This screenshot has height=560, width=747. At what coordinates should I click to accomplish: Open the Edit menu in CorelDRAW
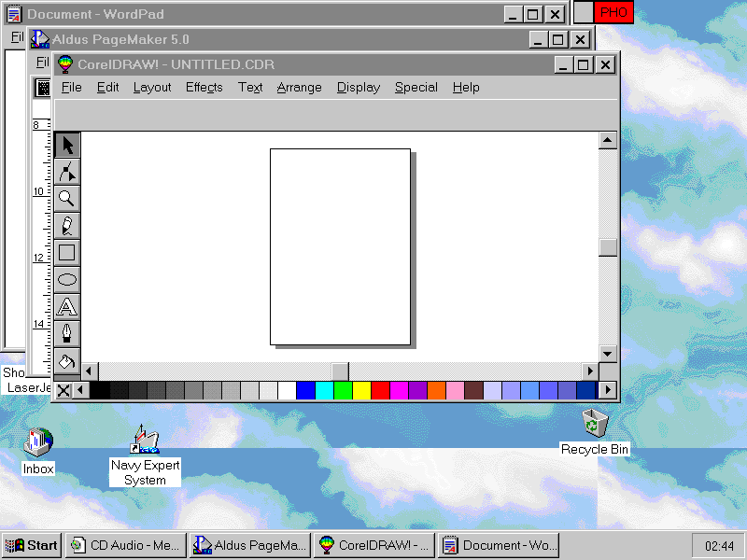pyautogui.click(x=107, y=88)
